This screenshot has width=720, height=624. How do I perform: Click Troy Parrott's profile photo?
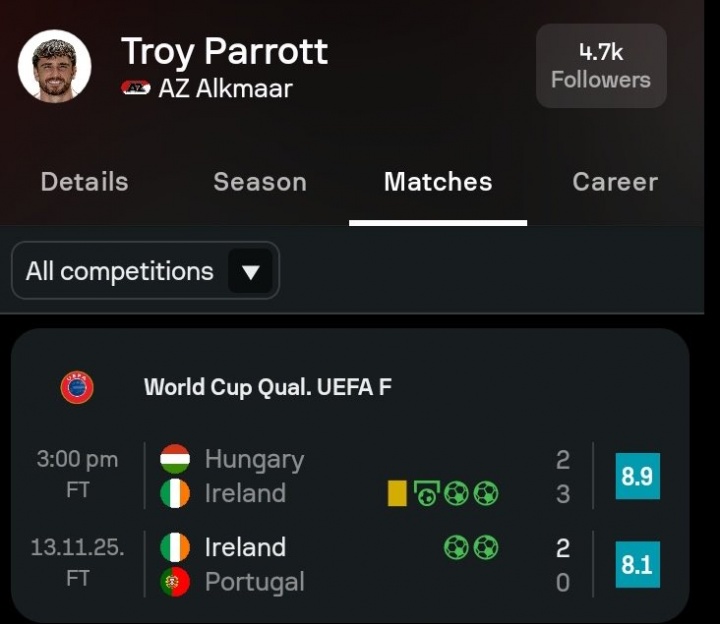pyautogui.click(x=55, y=66)
